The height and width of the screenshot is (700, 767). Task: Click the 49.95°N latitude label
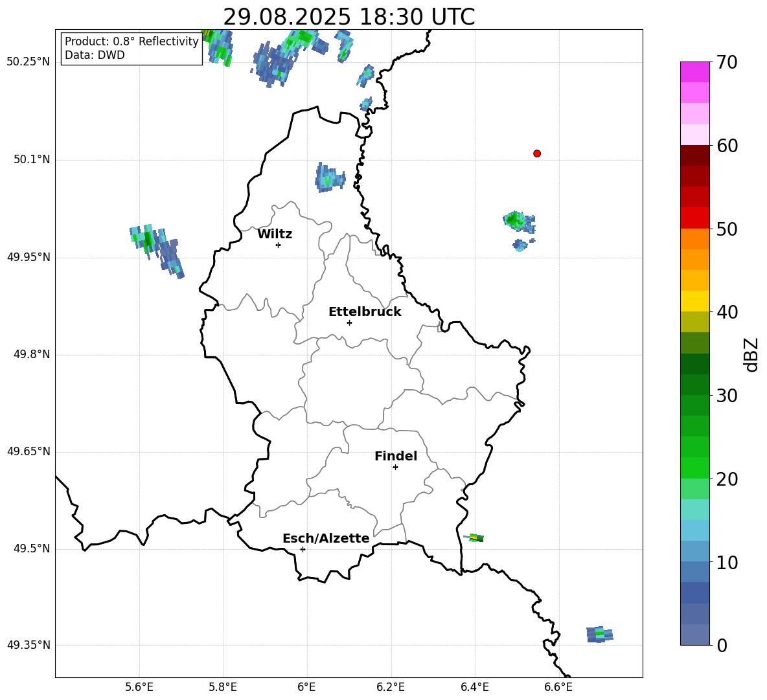pos(29,257)
